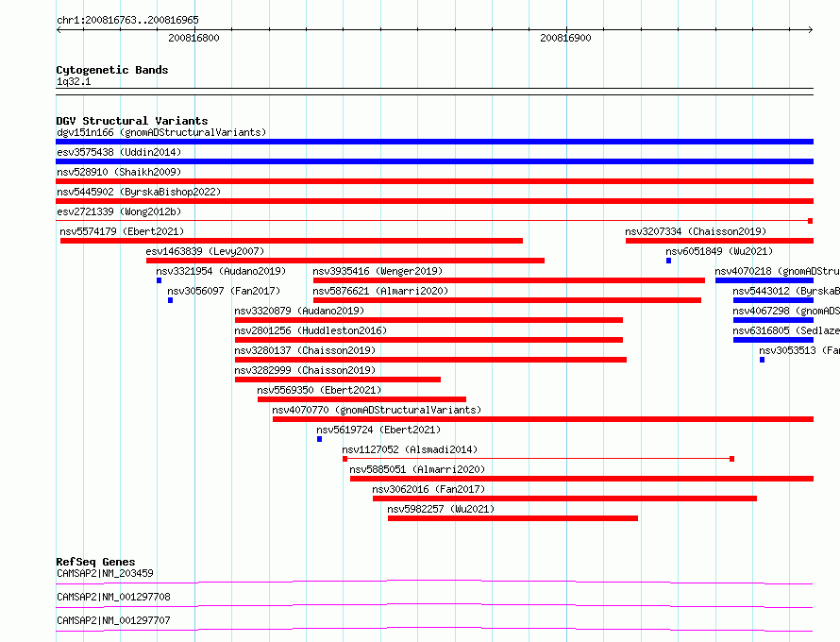Screen dimensions: 840x642
Task: Click the nsv5619724 (Ebert2021) label
Action: coord(378,430)
